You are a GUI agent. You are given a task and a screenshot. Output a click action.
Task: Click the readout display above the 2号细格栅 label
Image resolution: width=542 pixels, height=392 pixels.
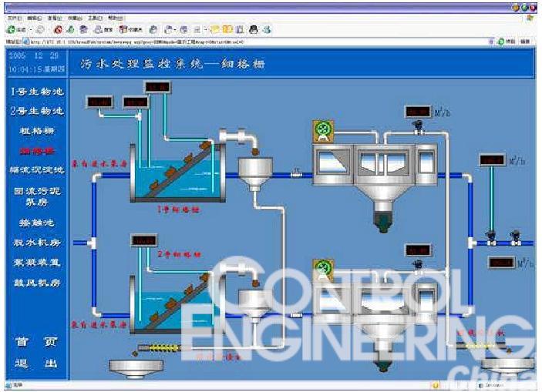coord(144,241)
